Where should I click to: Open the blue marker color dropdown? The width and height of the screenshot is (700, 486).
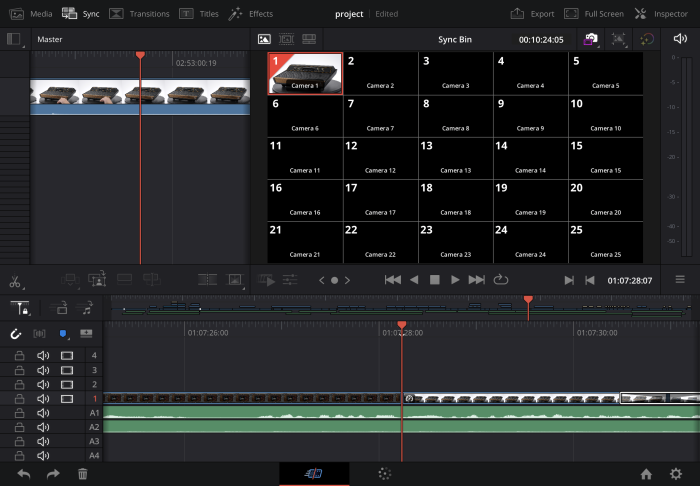[x=63, y=334]
